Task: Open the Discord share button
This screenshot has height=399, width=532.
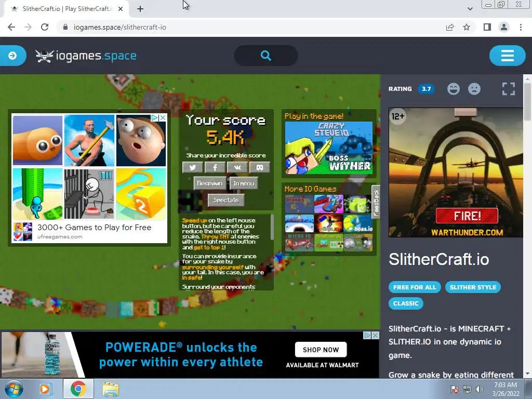Action: coord(260,167)
